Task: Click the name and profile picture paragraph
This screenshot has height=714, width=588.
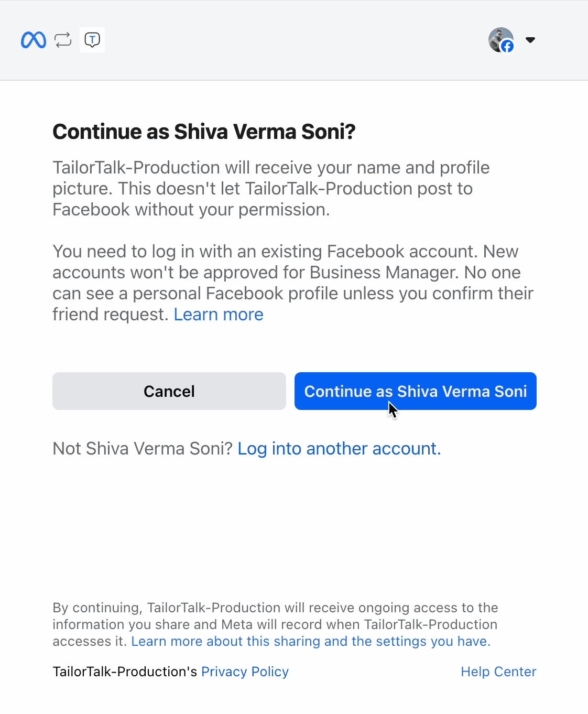Action: (271, 189)
